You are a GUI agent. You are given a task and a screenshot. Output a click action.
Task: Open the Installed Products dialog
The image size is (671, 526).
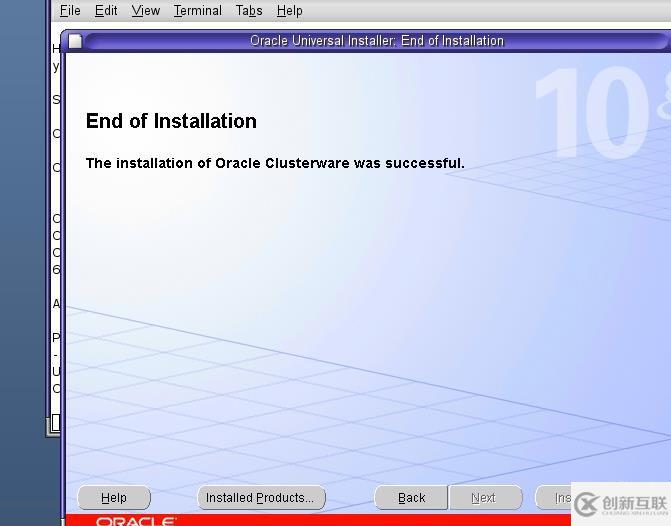261,498
